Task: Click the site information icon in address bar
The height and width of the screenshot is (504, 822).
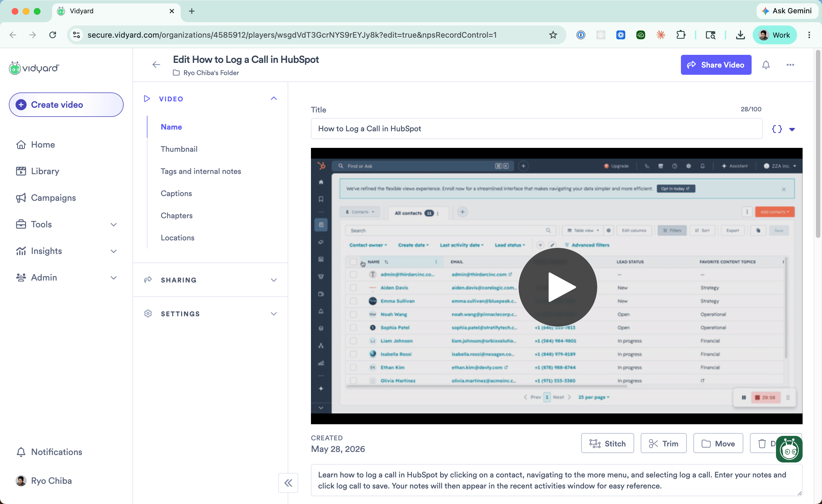Action: tap(76, 35)
